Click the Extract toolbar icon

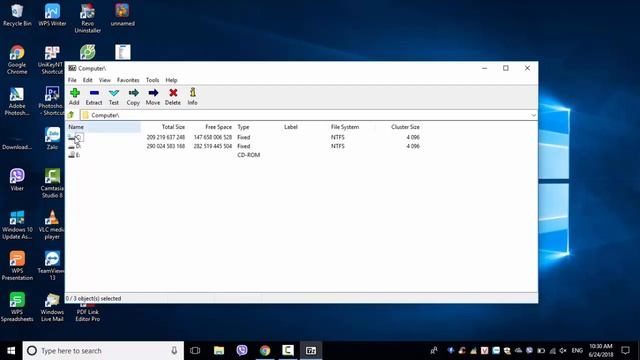pos(94,93)
